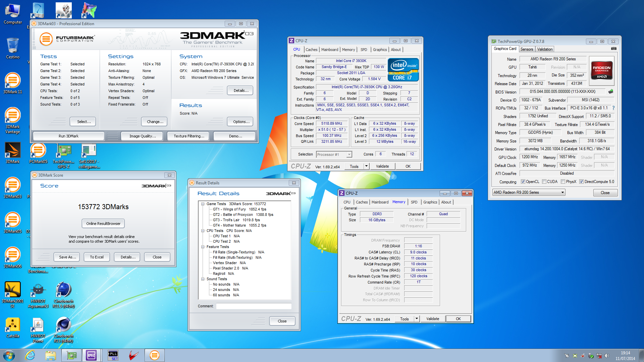Image resolution: width=644 pixels, height=362 pixels.
Task: Collapse the CPU Tests tree node
Action: pos(203,231)
